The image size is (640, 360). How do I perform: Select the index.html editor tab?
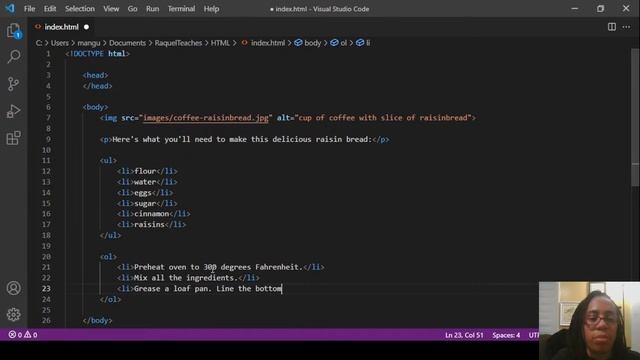click(61, 27)
